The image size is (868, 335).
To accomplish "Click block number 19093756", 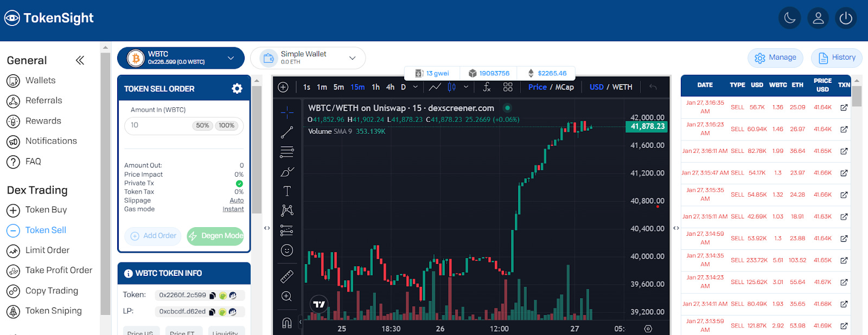I will 489,73.
